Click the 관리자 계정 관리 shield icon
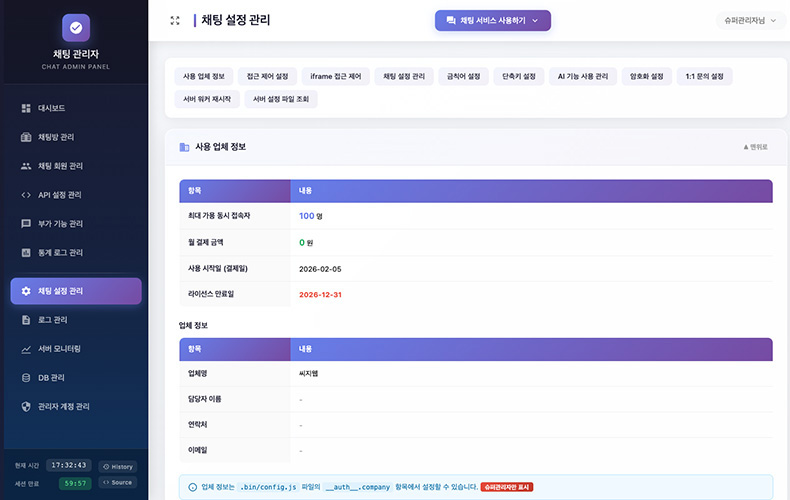The width and height of the screenshot is (790, 500). (x=26, y=407)
